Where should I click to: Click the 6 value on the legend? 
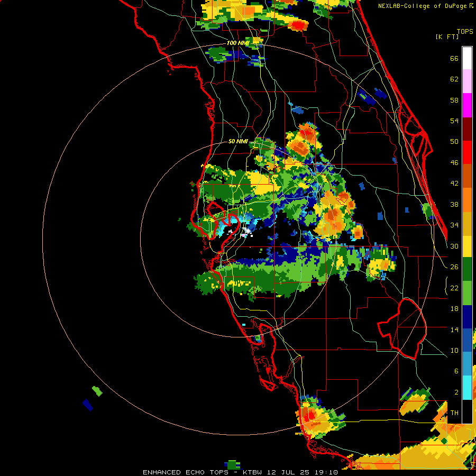coord(456,371)
